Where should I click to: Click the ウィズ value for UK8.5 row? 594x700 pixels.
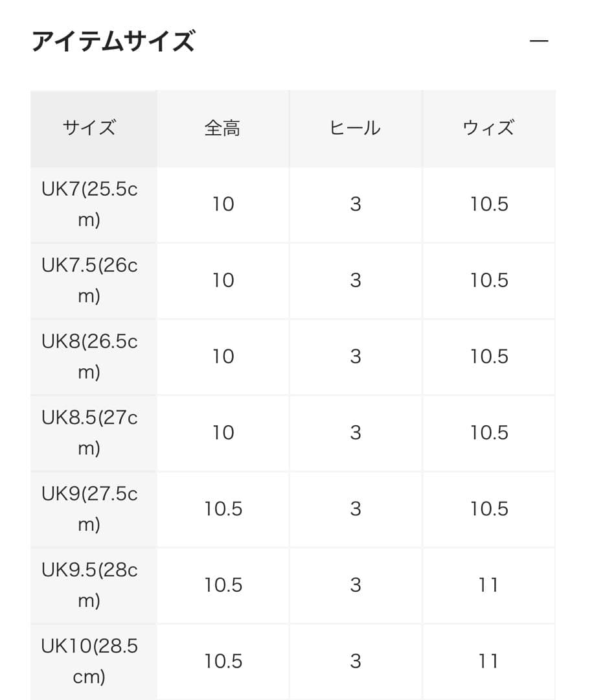point(489,432)
